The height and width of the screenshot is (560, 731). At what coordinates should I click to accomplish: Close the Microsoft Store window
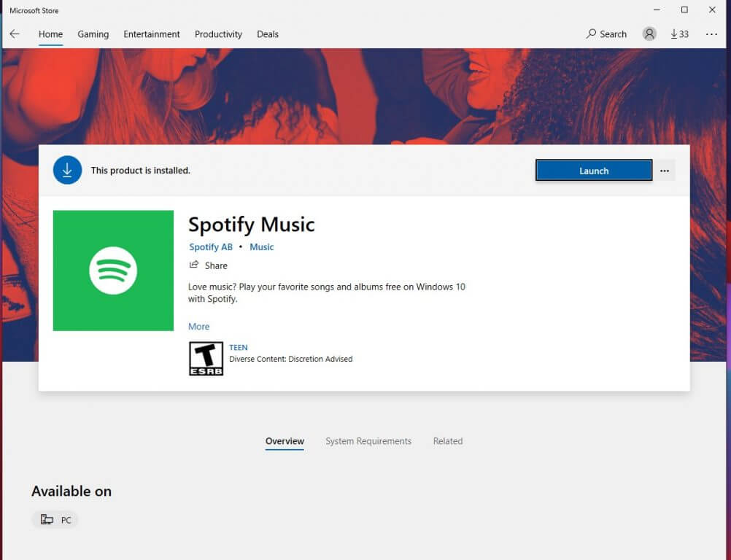[x=712, y=9]
